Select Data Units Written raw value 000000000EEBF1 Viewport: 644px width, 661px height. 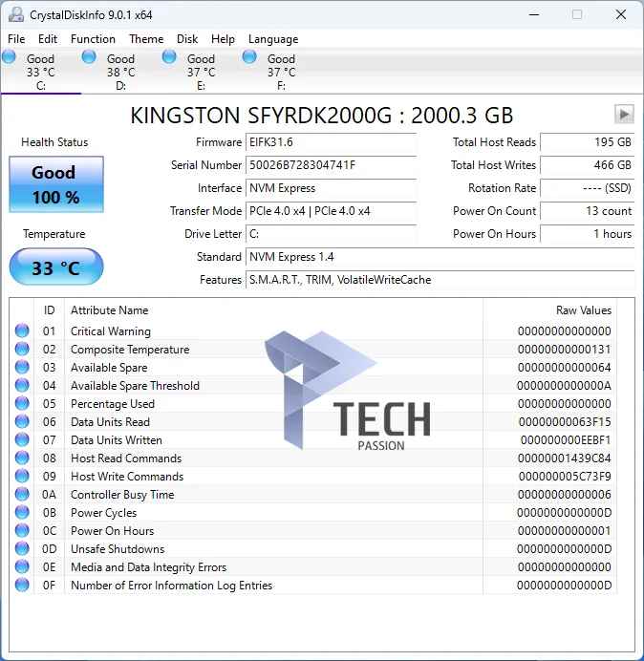click(x=566, y=440)
